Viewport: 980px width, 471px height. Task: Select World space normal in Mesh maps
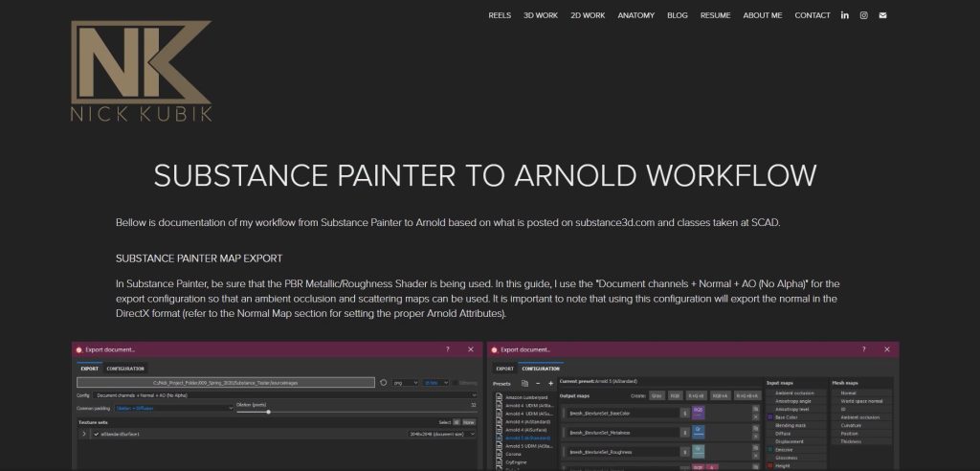coord(862,401)
